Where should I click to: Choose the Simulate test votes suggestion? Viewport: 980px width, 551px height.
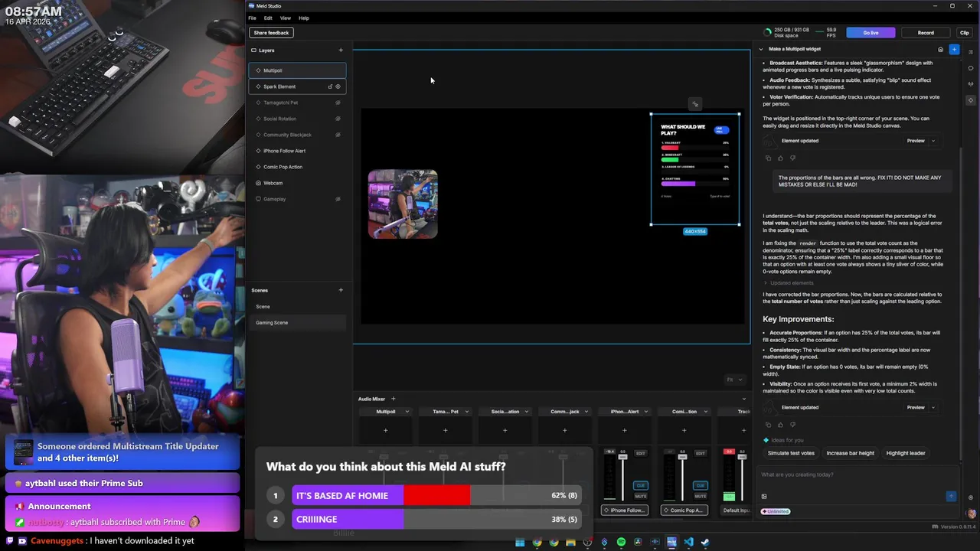point(791,453)
